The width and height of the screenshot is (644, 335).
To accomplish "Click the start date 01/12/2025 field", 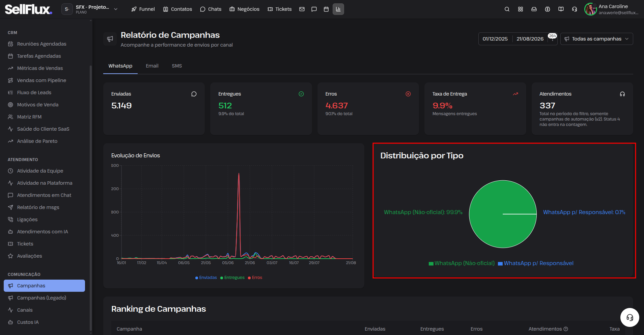I will point(495,39).
